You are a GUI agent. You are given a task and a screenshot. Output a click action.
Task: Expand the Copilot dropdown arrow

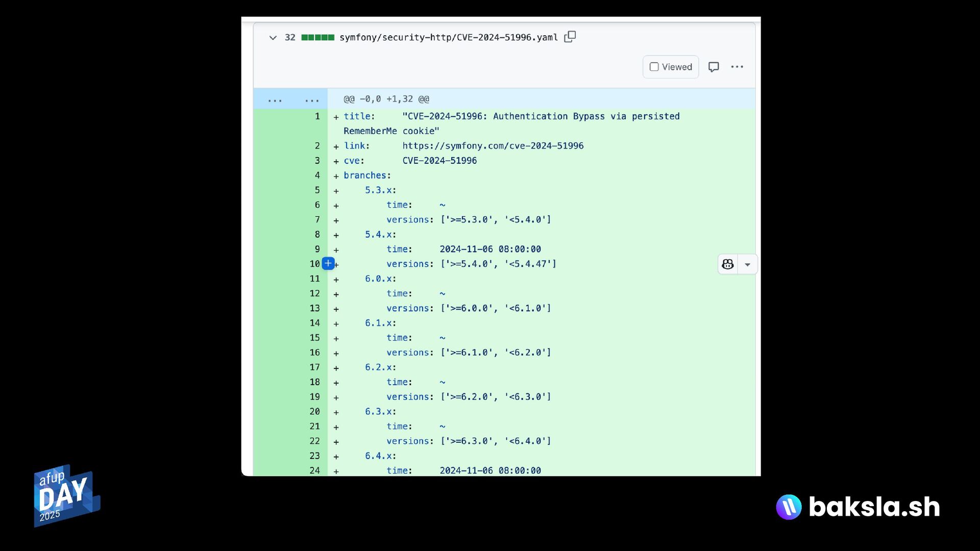[748, 264]
